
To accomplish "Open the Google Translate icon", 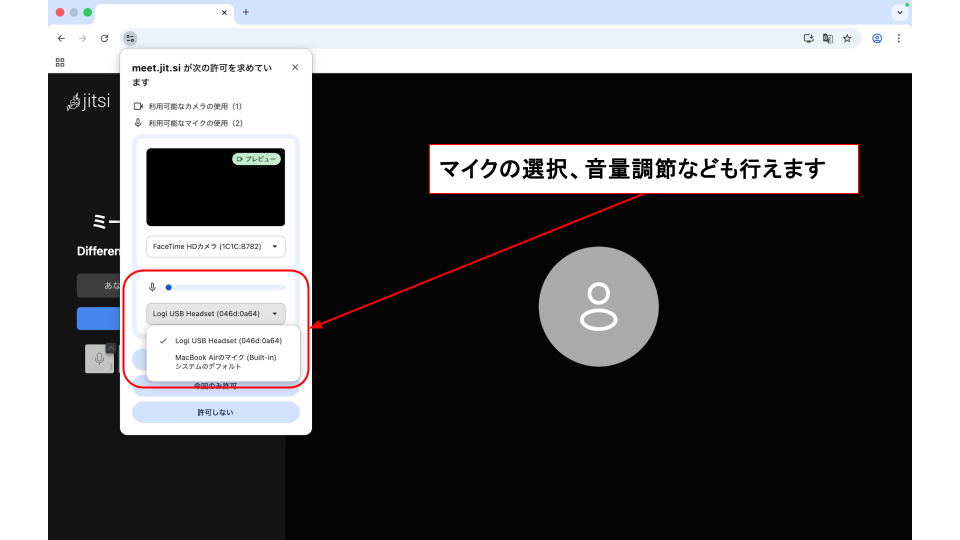I will (x=828, y=38).
